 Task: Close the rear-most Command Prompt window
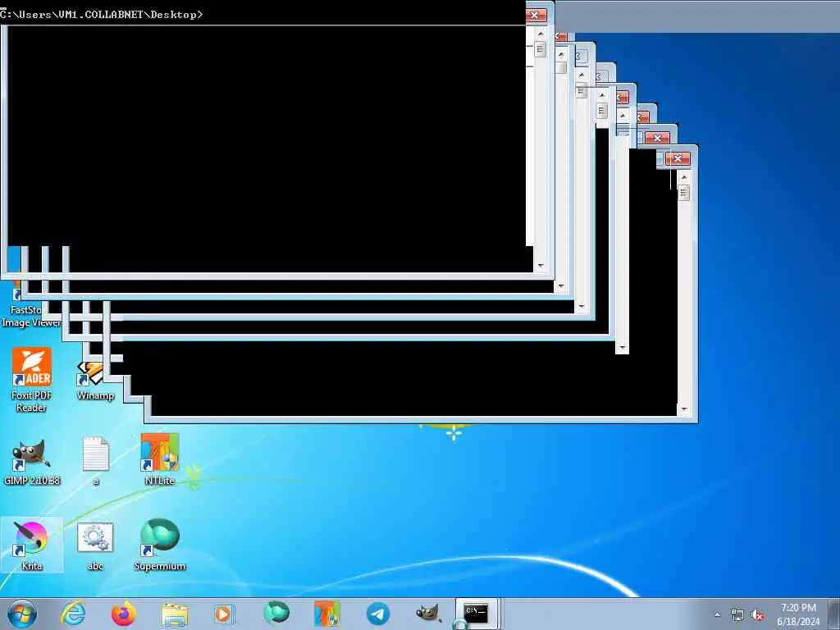(x=678, y=158)
